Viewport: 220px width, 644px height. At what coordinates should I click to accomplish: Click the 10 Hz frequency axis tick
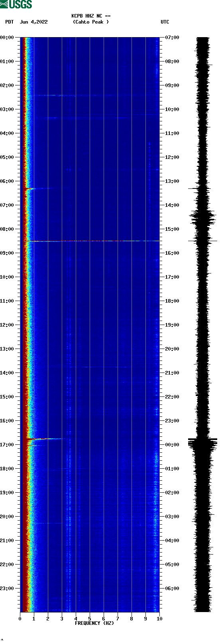(x=159, y=619)
